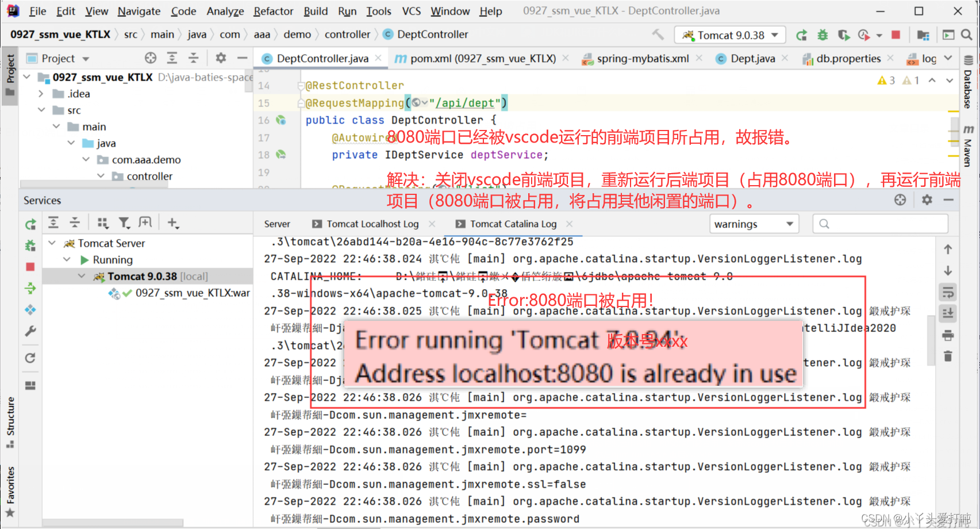The height and width of the screenshot is (529, 980).
Task: Close the db.properties tab
Action: click(890, 58)
